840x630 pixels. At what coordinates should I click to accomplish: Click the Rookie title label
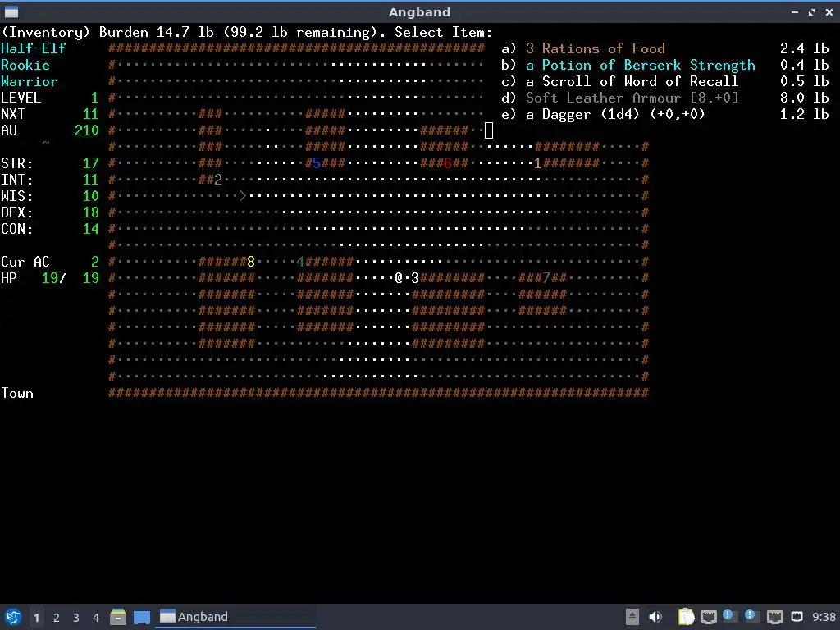click(x=25, y=66)
